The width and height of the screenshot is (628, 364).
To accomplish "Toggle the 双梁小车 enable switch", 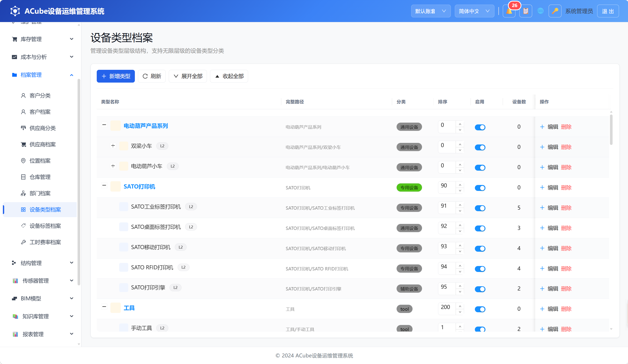I will coord(480,147).
